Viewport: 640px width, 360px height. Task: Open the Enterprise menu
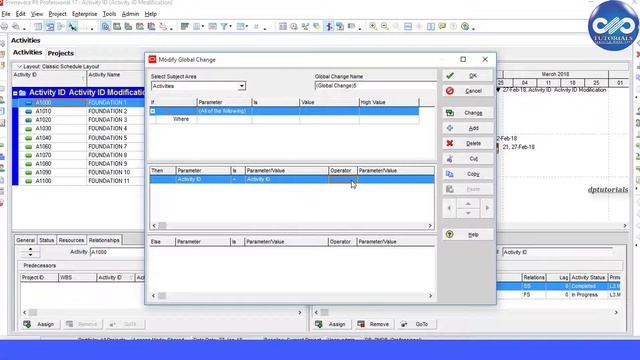click(84, 14)
